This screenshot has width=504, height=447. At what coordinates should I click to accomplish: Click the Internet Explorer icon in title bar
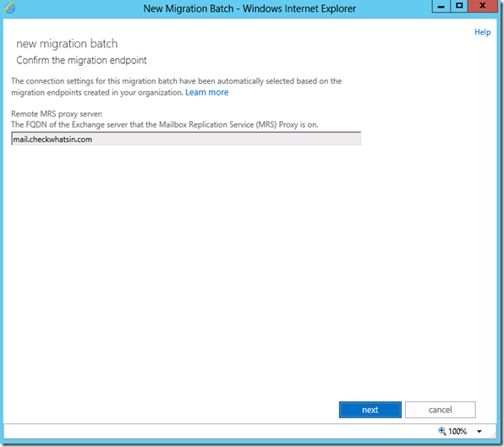pyautogui.click(x=9, y=8)
